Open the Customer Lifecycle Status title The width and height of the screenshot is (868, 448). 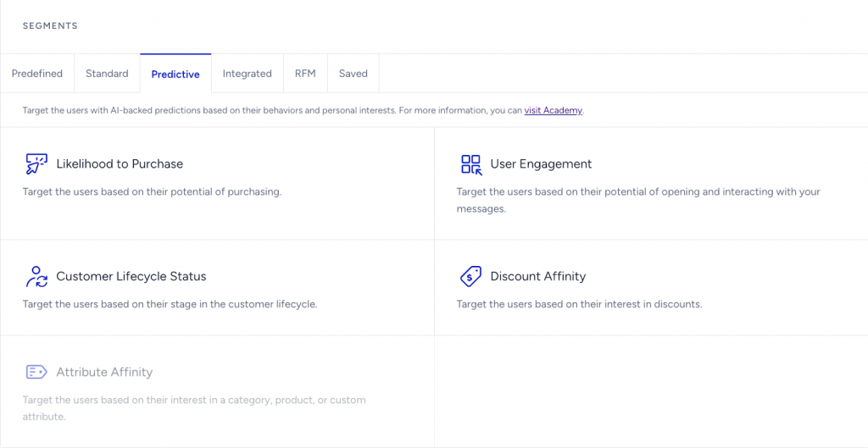[x=131, y=276]
